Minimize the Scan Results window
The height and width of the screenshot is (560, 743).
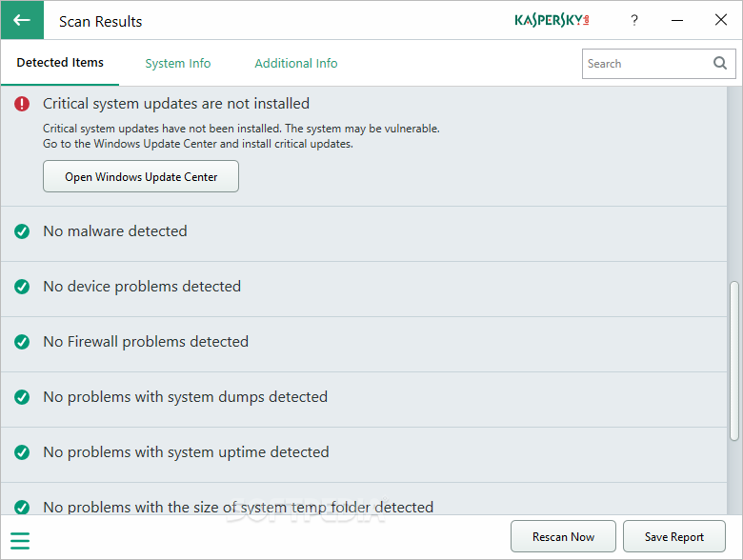click(677, 20)
